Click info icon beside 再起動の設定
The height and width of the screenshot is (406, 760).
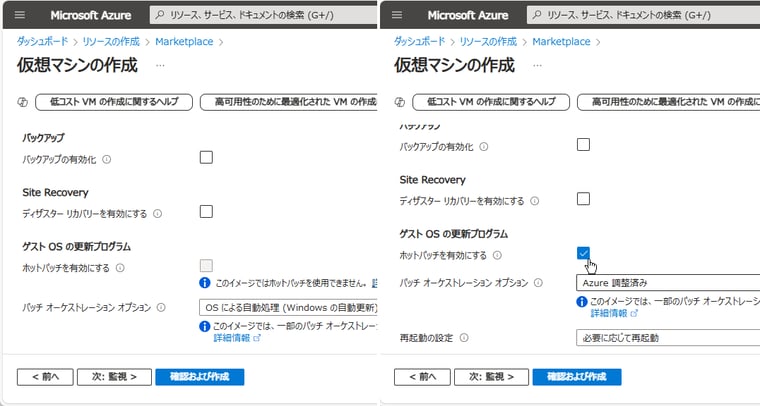pos(464,338)
